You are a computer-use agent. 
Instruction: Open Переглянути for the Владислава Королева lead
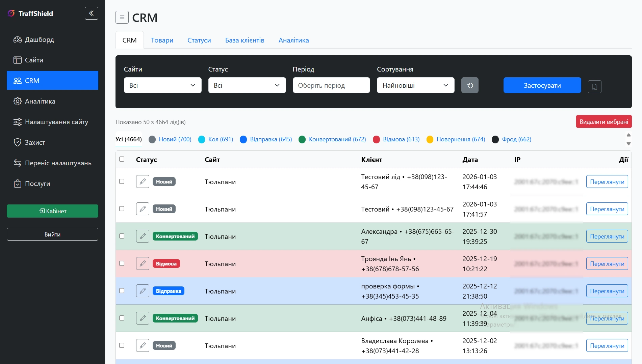point(607,345)
